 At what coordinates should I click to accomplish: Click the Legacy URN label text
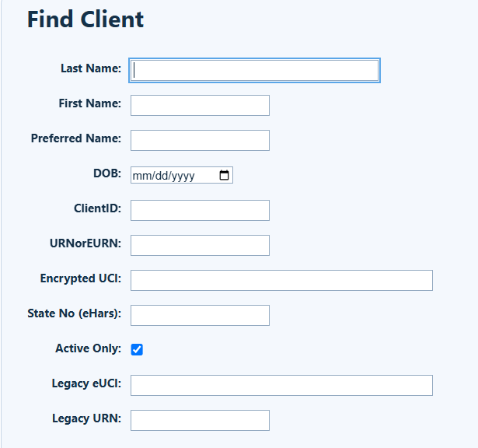[86, 418]
